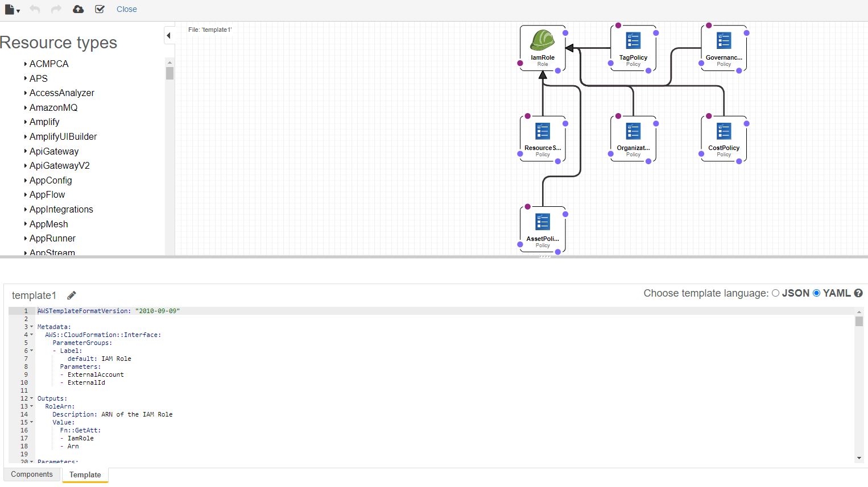This screenshot has height=487, width=868.
Task: Choose YAML as template language
Action: (817, 293)
